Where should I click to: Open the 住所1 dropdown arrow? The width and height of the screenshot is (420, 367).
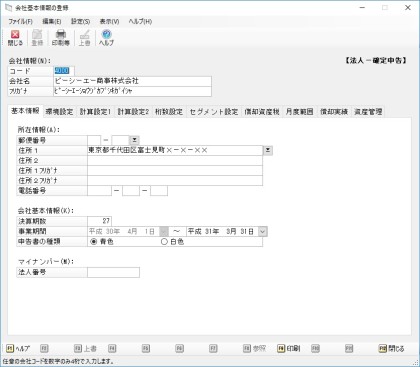tap(268, 150)
